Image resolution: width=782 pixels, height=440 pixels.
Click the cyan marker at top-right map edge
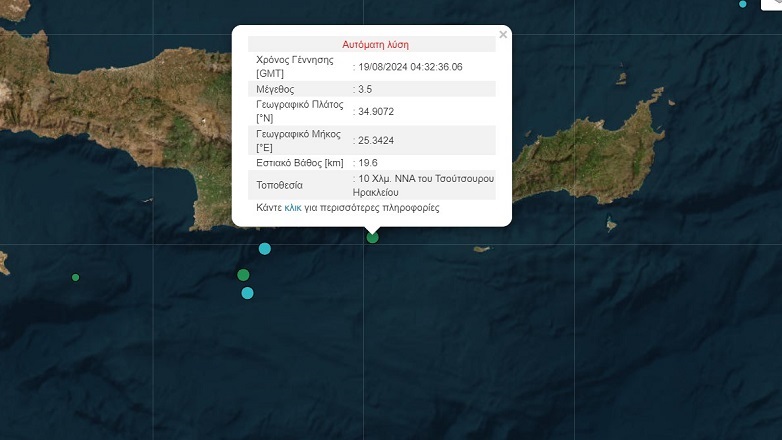(x=743, y=4)
